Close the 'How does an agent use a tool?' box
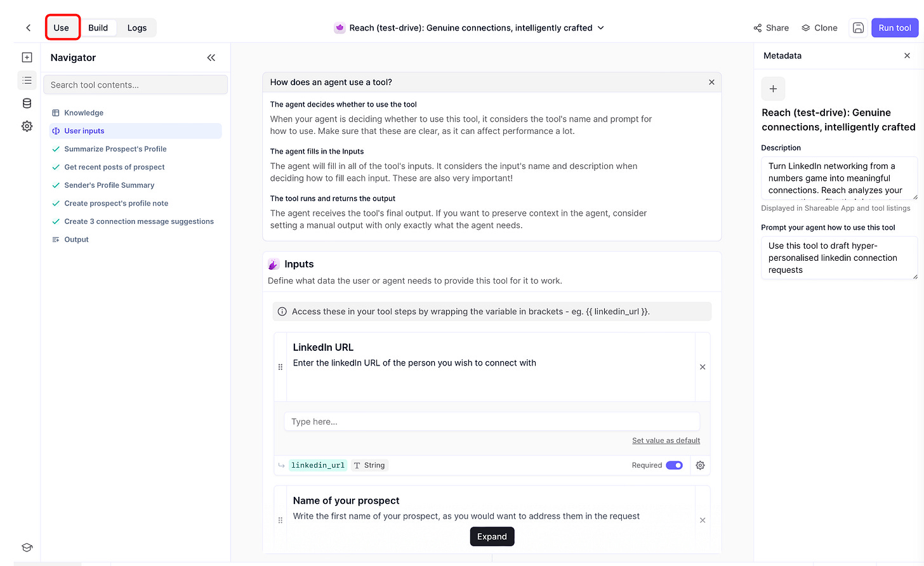This screenshot has width=924, height=566. (x=711, y=82)
